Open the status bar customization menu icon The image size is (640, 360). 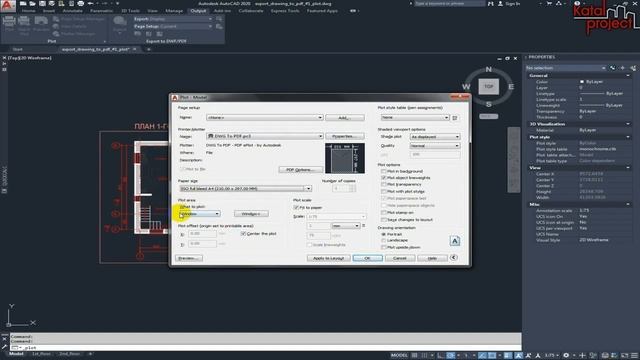635,356
